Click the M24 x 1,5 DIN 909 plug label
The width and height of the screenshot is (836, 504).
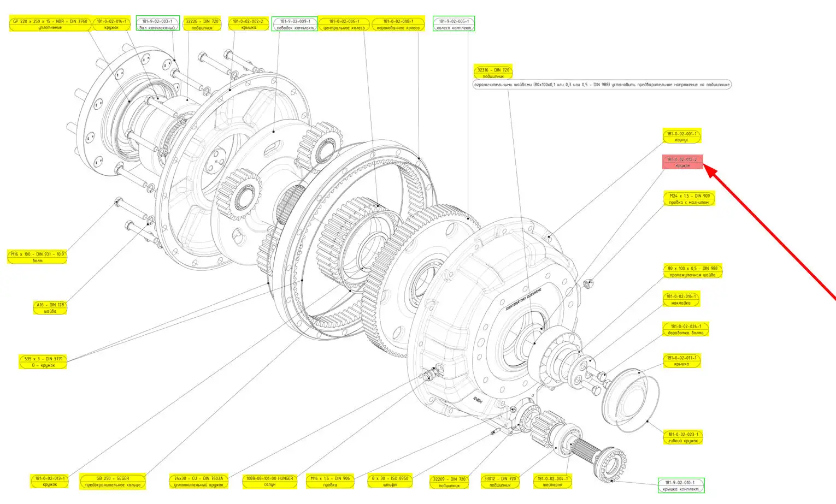(x=689, y=199)
